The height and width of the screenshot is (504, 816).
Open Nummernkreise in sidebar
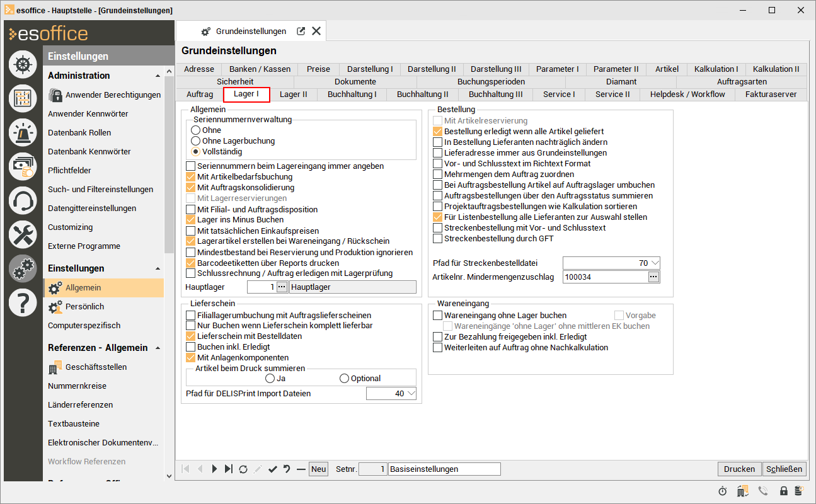(77, 386)
